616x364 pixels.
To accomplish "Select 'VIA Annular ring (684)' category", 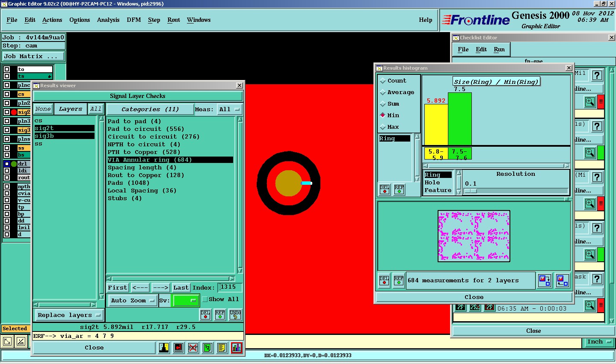I will (170, 160).
